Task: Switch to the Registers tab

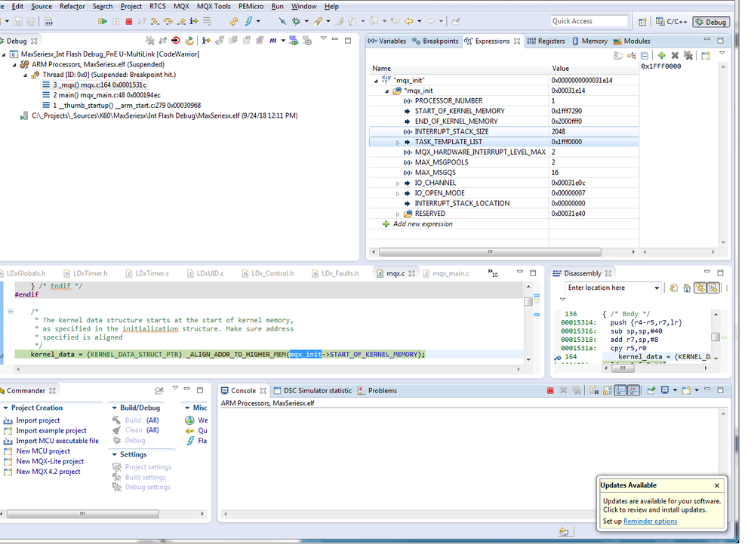Action: tap(550, 42)
